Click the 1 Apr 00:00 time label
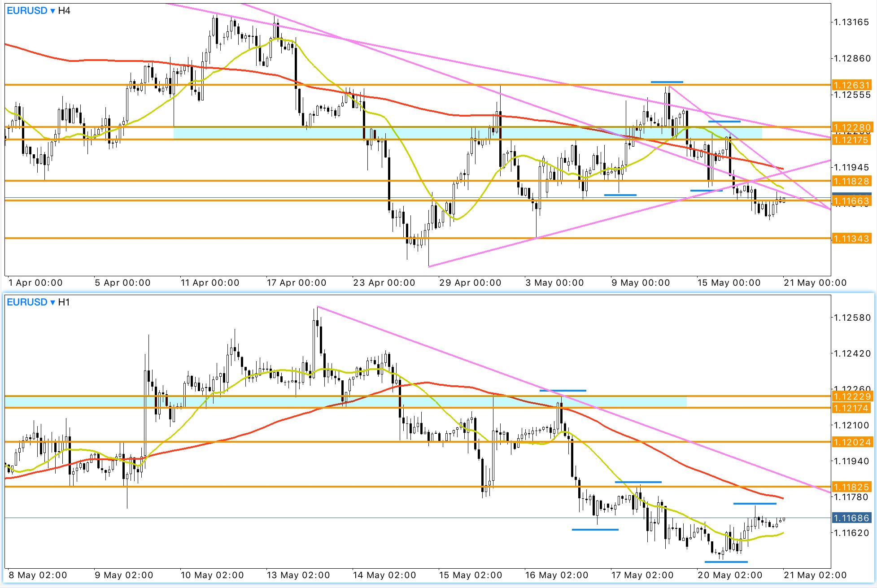Screen dimensions: 877x588 point(35,283)
